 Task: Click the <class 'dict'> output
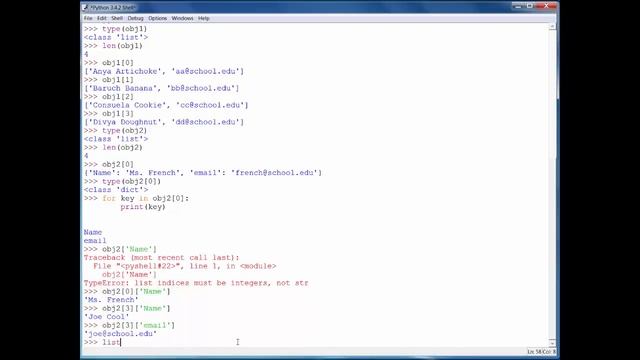[x=116, y=190]
